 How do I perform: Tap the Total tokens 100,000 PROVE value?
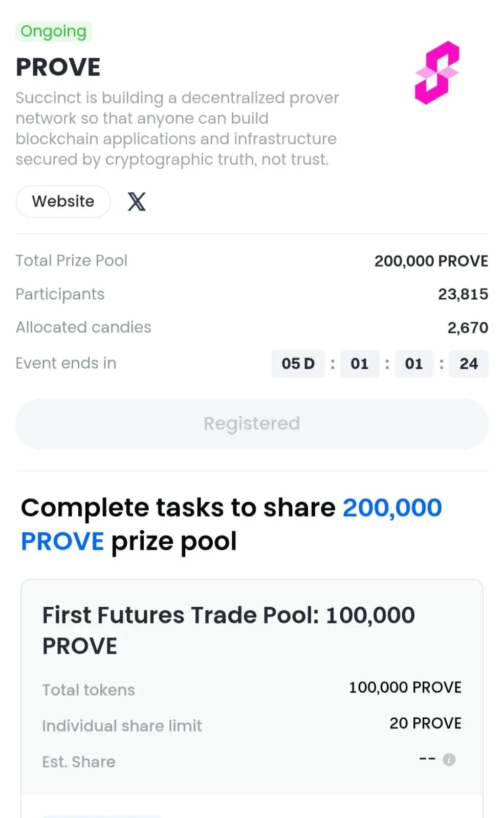(405, 687)
